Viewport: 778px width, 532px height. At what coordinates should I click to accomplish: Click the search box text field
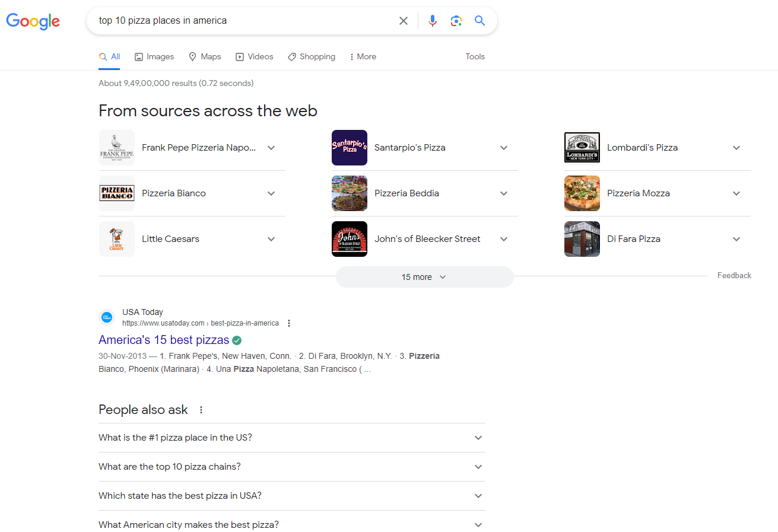pos(243,21)
